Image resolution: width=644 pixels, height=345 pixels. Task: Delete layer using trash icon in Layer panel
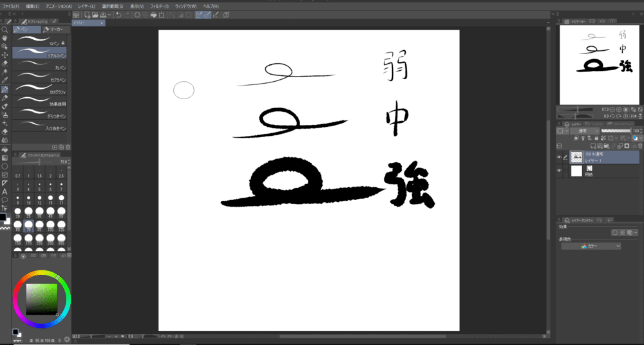[640, 146]
